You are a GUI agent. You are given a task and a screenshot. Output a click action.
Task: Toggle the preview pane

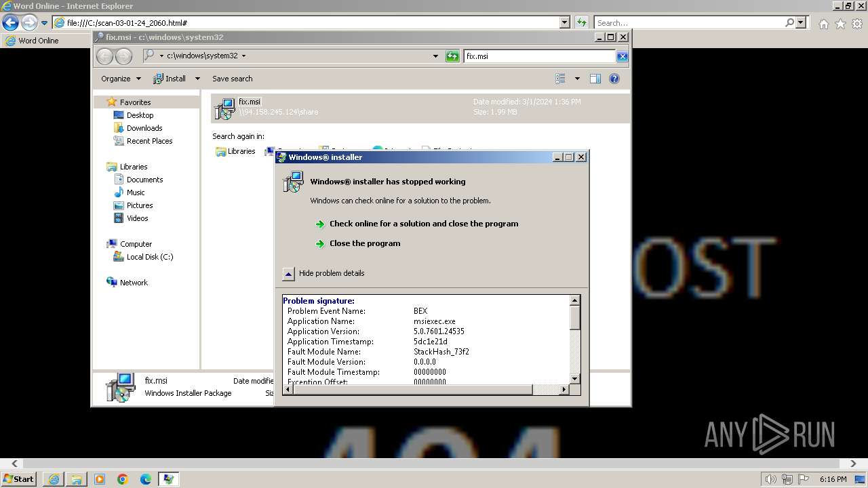coord(595,79)
